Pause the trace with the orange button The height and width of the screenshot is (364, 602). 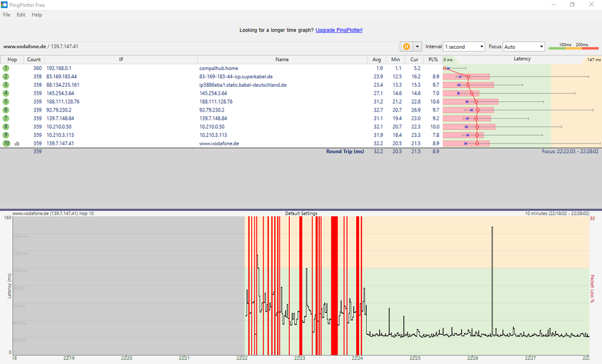point(406,46)
